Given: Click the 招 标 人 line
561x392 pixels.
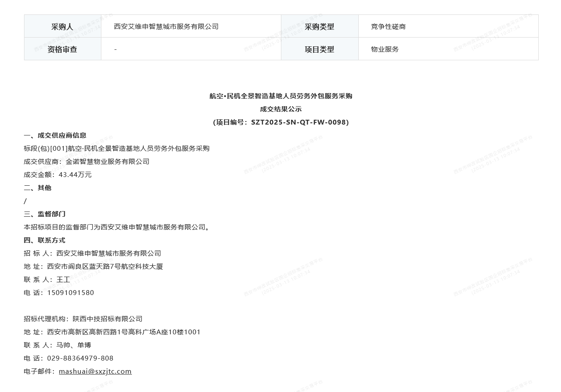Looking at the screenshot, I should [x=92, y=253].
